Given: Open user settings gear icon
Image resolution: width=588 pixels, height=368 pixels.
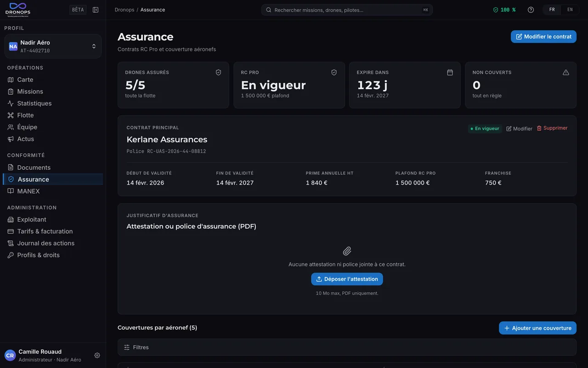Looking at the screenshot, I should coord(97,355).
